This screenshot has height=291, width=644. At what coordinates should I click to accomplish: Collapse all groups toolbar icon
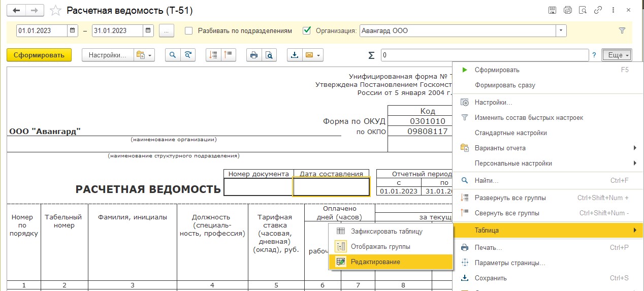coord(229,55)
